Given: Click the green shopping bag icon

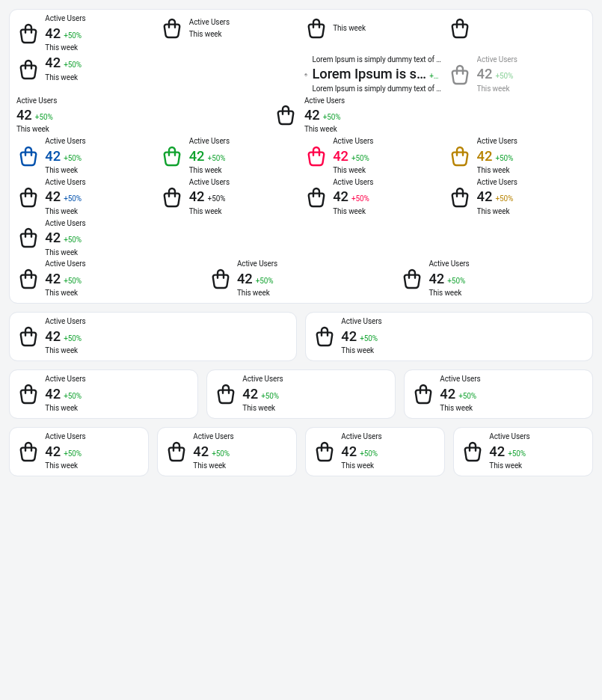Looking at the screenshot, I should pos(172,156).
